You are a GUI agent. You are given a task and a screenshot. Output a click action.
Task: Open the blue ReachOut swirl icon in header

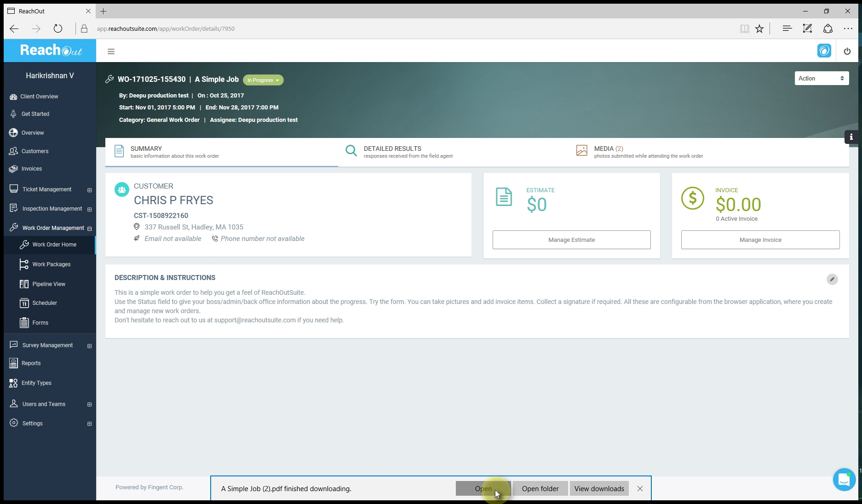pyautogui.click(x=824, y=51)
